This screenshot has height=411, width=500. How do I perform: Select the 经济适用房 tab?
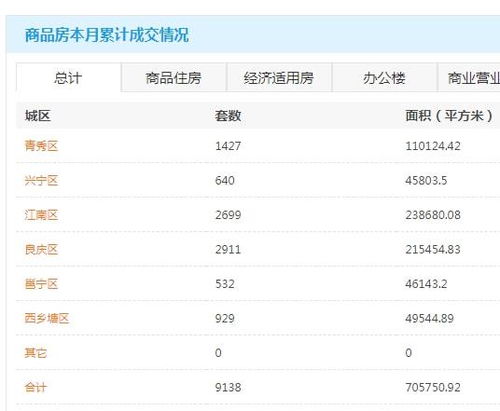tap(279, 77)
